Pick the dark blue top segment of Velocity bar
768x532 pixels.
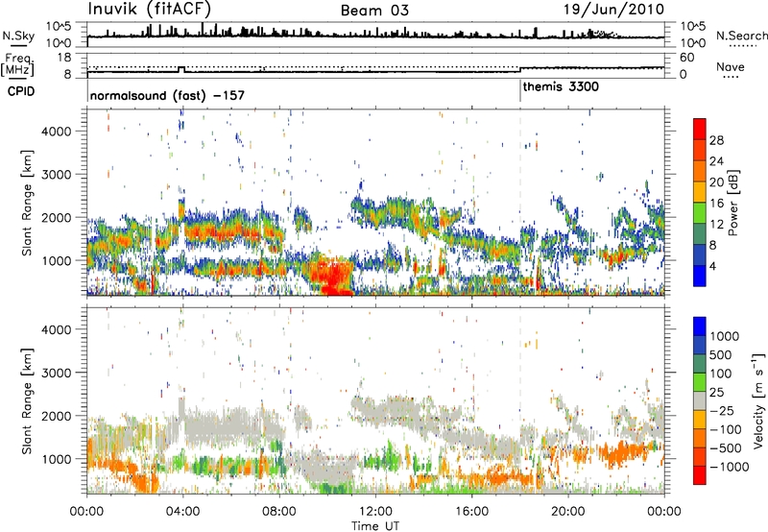700,326
